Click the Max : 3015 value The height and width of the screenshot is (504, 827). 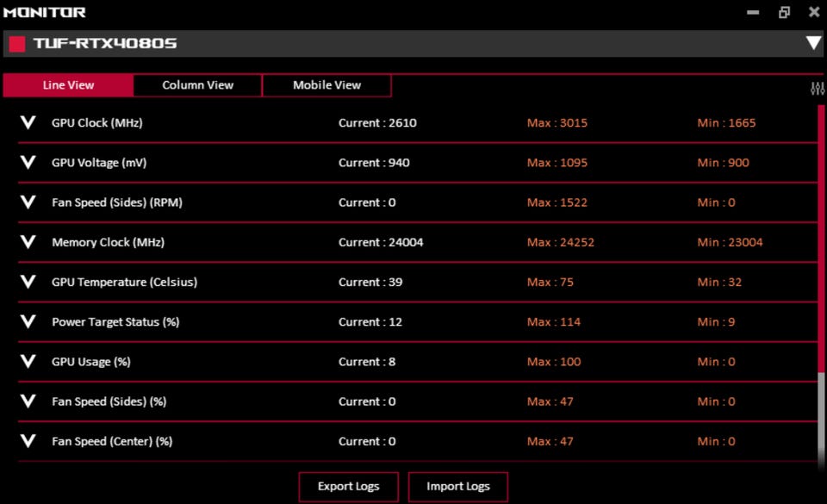(557, 123)
